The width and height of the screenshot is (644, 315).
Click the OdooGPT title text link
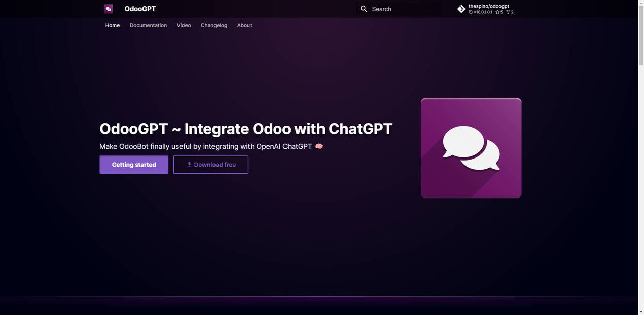[139, 9]
